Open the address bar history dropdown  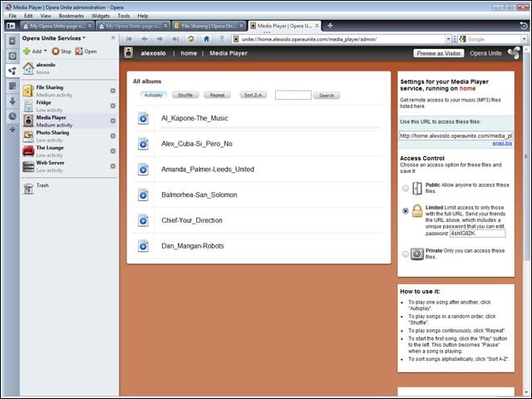pos(448,39)
